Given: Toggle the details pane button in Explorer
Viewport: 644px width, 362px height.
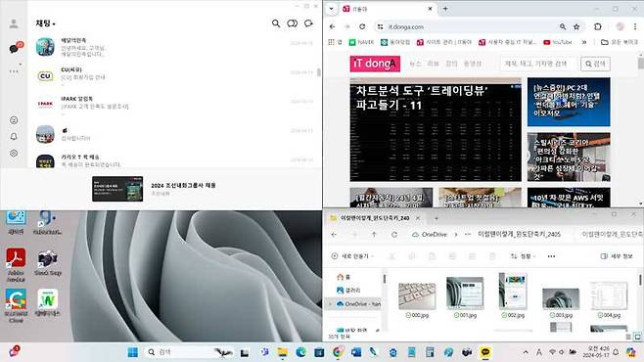Looking at the screenshot, I should click(616, 256).
